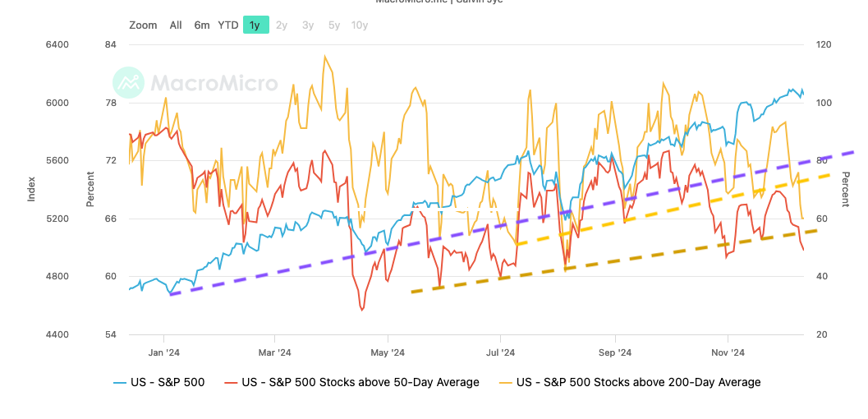
Task: Select the active 1y zoom button
Action: point(255,25)
